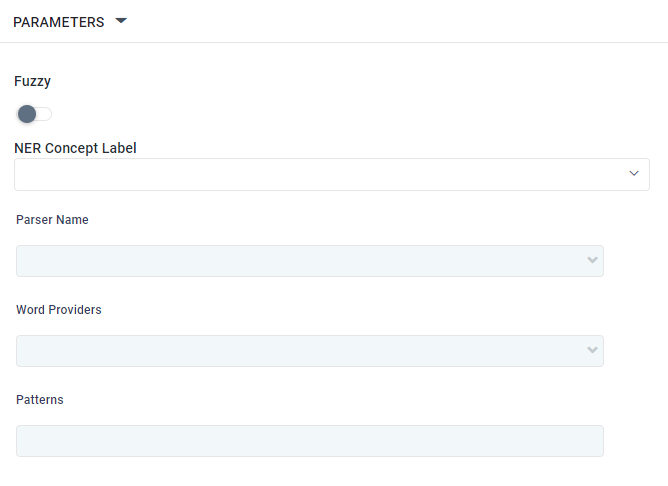Click the white track end of the Fuzzy switch
Screen dimensions: 668x486
[45, 114]
